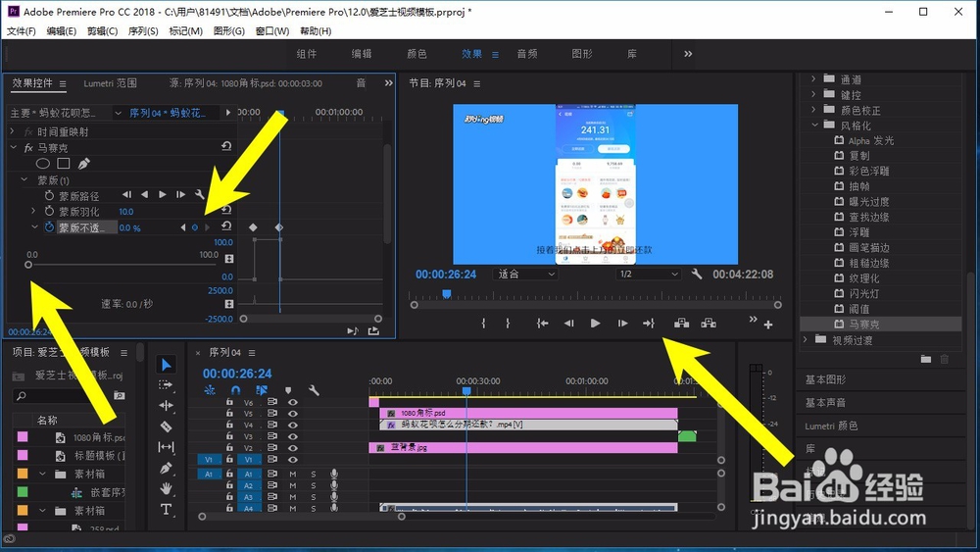Screen dimensions: 980x552
Task: Toggle V6 track output eye
Action: [292, 402]
